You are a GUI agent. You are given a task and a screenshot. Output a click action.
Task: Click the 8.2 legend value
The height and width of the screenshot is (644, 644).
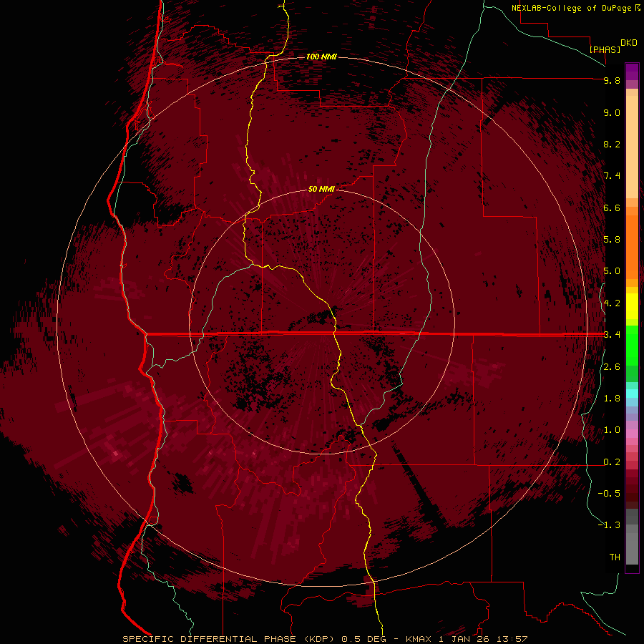[x=612, y=144]
